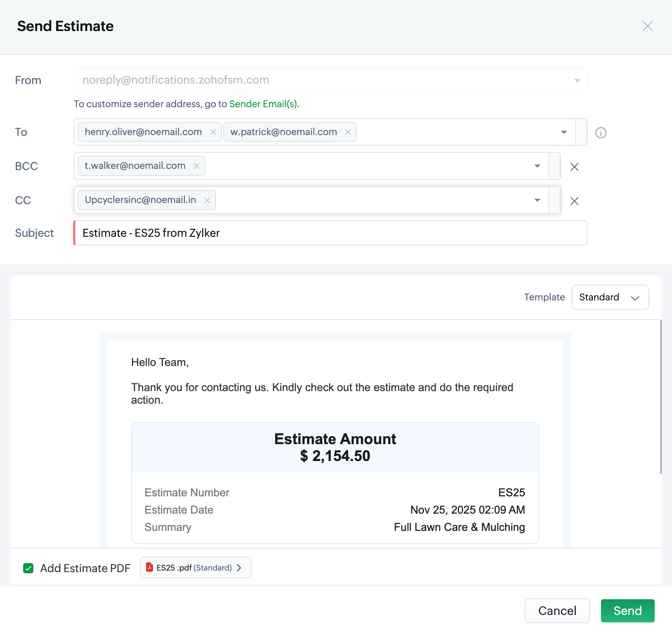This screenshot has width=672, height=633.
Task: Click the info icon beside To field
Action: [x=601, y=133]
